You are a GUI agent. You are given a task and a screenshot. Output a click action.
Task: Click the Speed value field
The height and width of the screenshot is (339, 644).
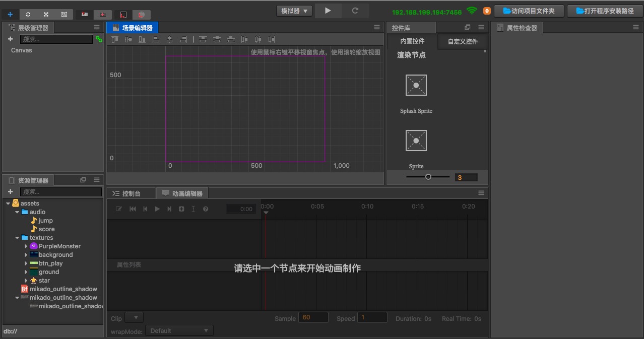click(x=372, y=317)
